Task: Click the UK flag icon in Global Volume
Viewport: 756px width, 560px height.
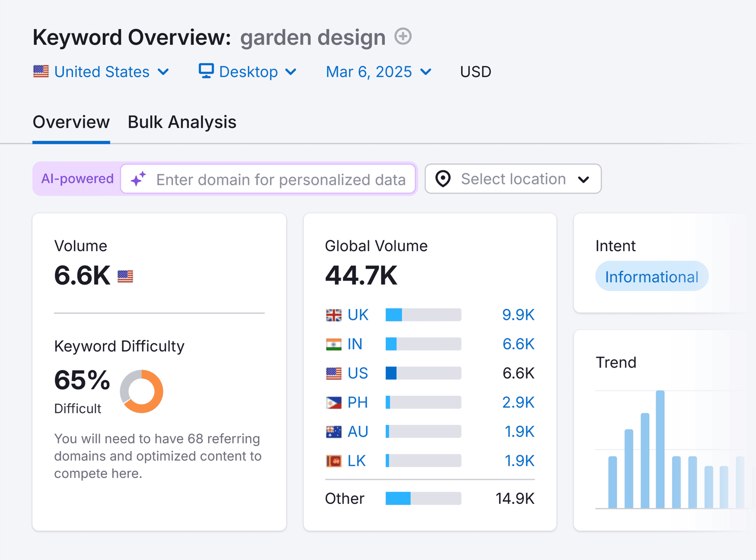Action: point(334,315)
